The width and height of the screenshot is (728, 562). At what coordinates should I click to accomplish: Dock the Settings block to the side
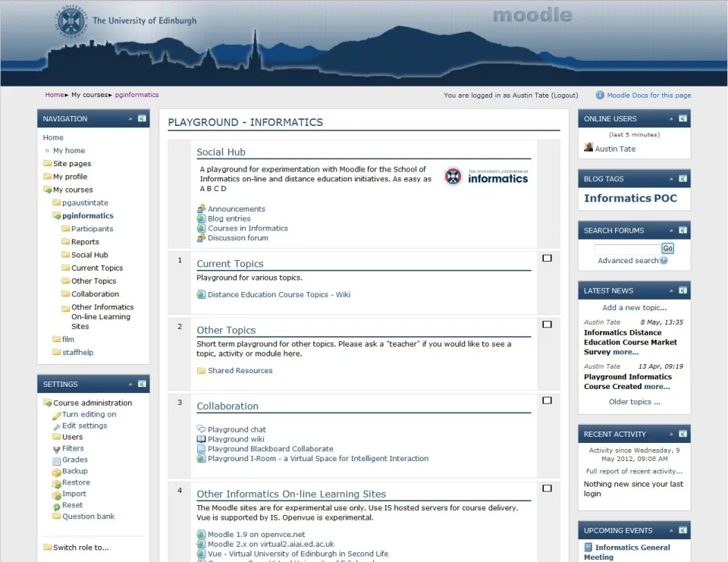pyautogui.click(x=142, y=384)
